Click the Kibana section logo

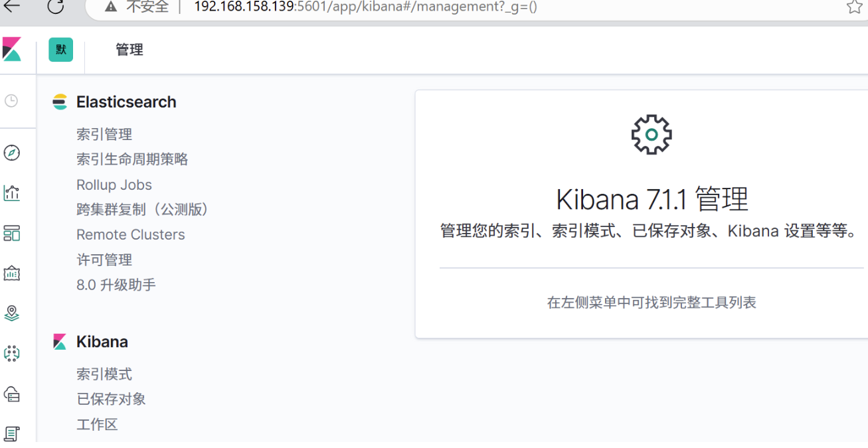pos(60,342)
